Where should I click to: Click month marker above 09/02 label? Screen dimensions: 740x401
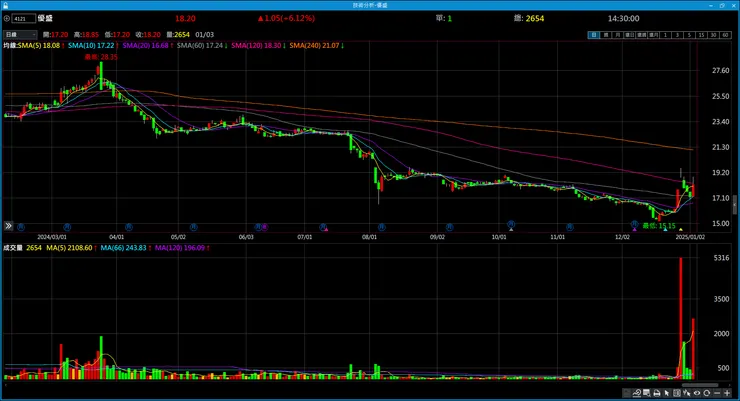pyautogui.click(x=449, y=227)
